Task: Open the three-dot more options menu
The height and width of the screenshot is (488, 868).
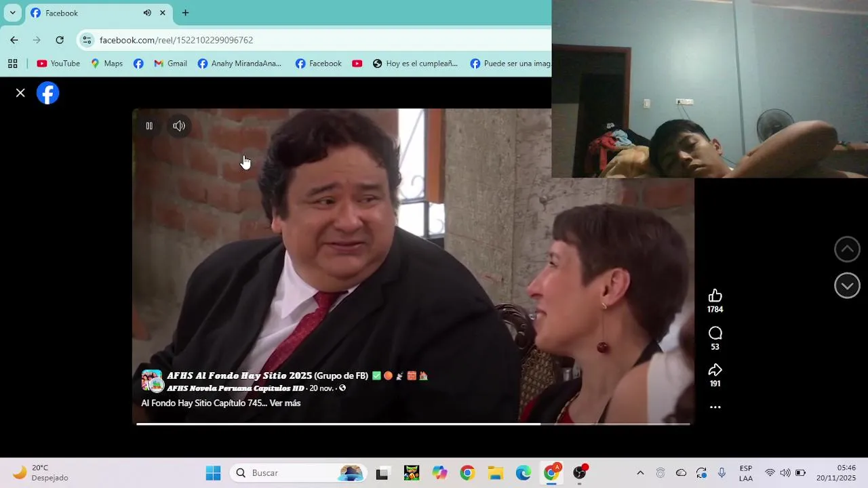Action: pyautogui.click(x=715, y=407)
